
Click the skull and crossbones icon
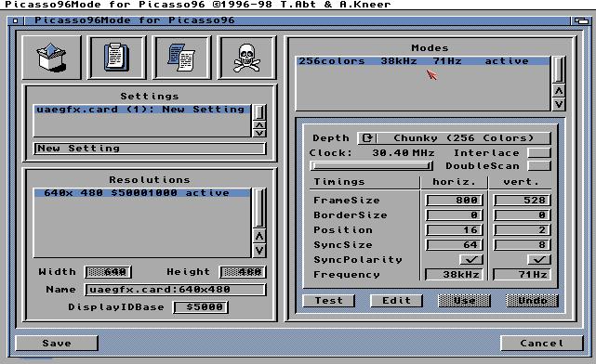coord(246,58)
